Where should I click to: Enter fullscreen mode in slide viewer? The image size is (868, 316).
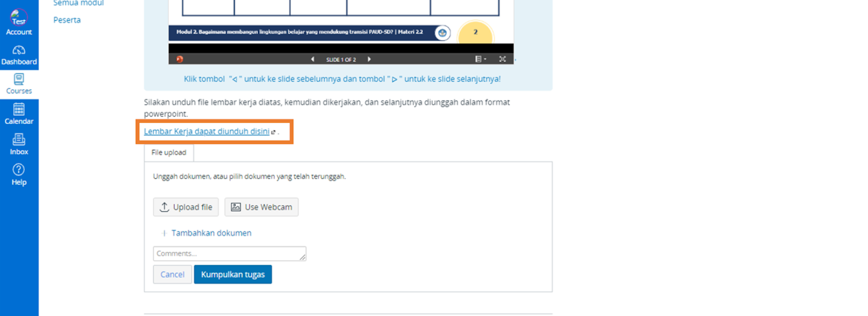point(502,59)
